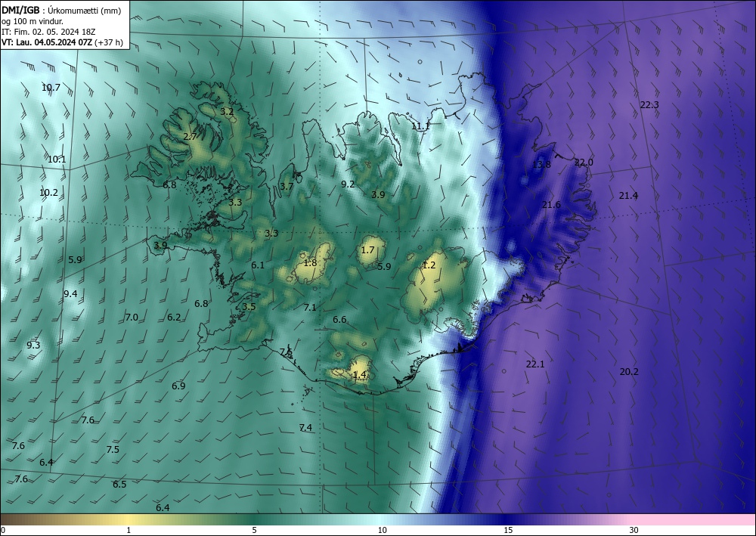Click the 20.2 value in the southeast
This screenshot has width=756, height=536.
click(x=629, y=372)
